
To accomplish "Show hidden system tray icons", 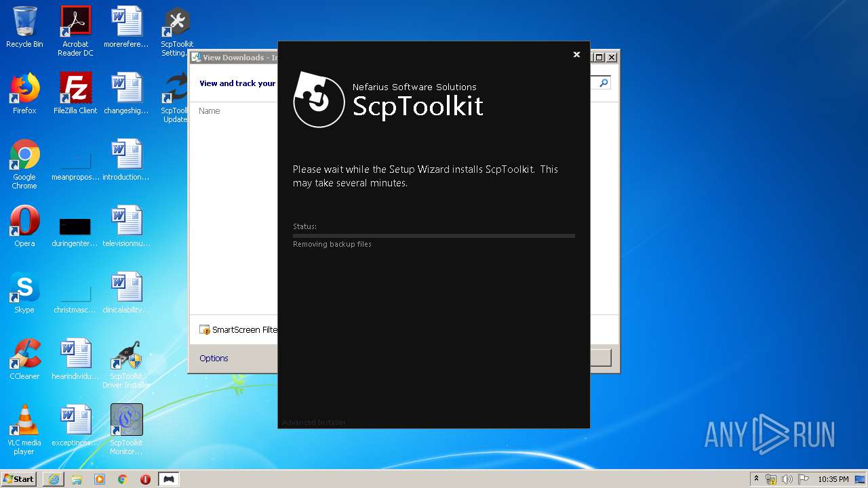I will click(x=756, y=479).
